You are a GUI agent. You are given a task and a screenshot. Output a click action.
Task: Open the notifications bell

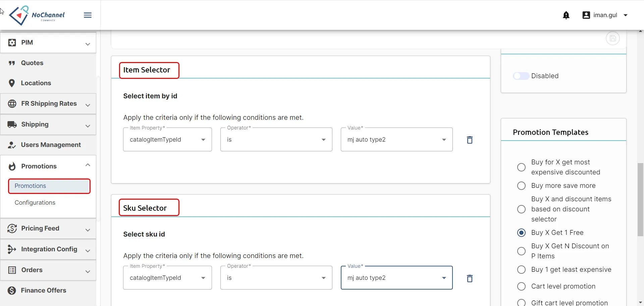pyautogui.click(x=566, y=15)
